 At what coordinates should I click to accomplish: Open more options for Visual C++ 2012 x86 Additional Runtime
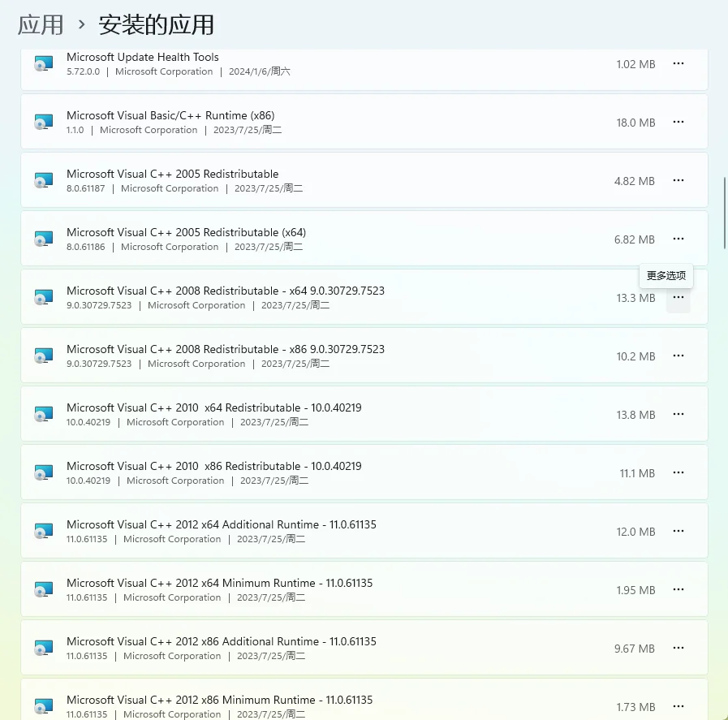678,648
